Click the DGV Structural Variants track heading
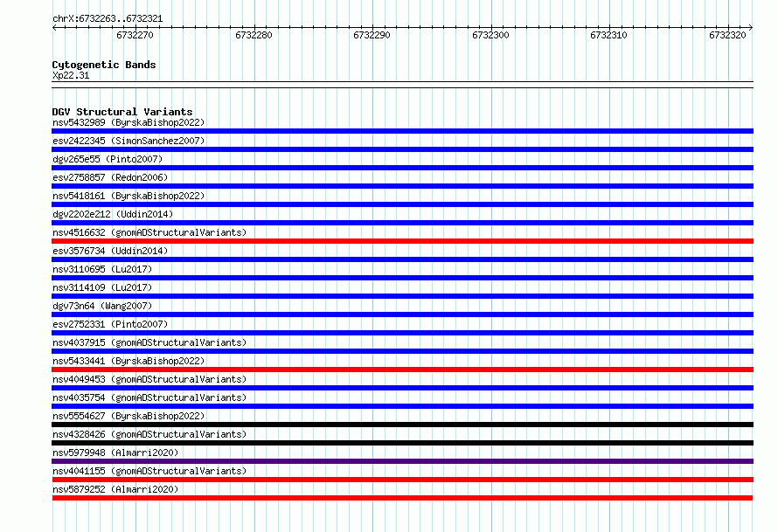Image resolution: width=778 pixels, height=532 pixels. click(122, 112)
